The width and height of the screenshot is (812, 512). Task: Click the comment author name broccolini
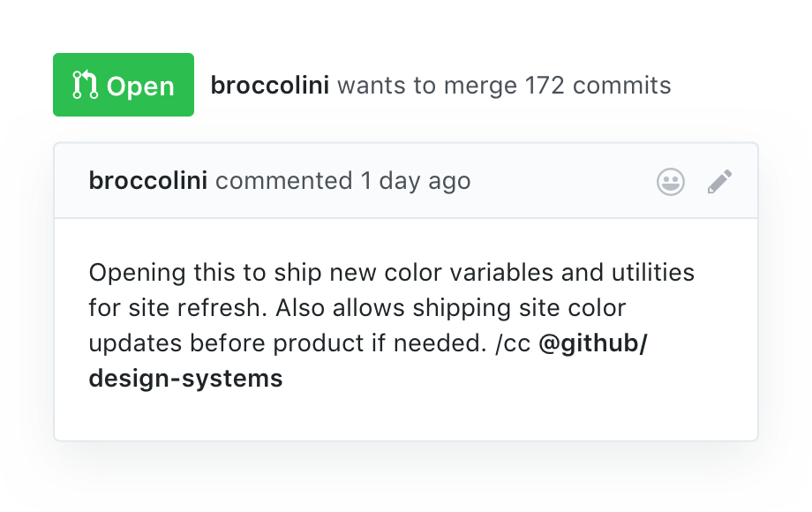pos(148,181)
